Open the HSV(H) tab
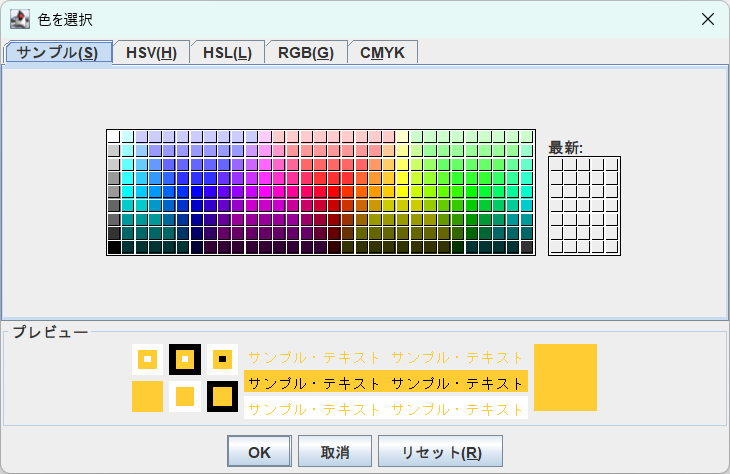Viewport: 730px width, 474px height. coord(151,53)
